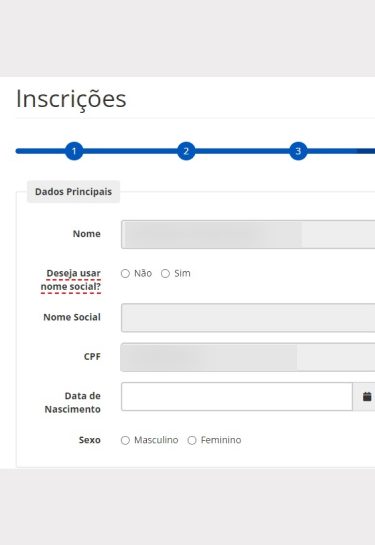This screenshot has width=375, height=545.
Task: Pick the Feminino option
Action: pos(192,440)
